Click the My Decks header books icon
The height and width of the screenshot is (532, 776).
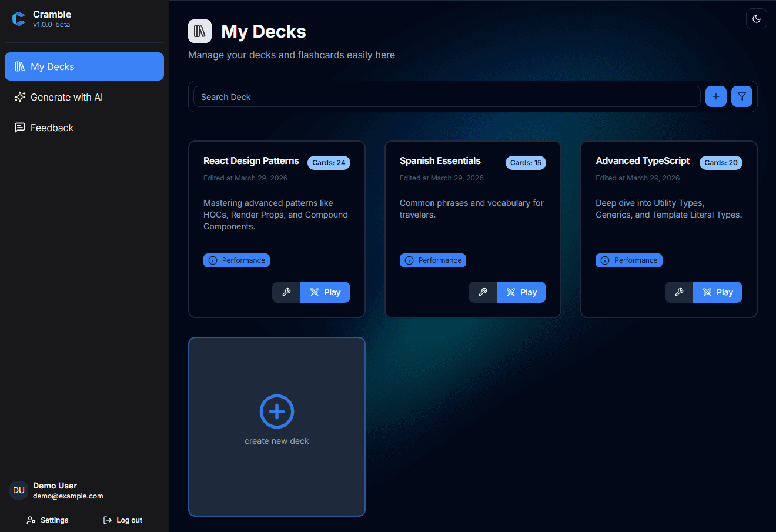tap(200, 31)
